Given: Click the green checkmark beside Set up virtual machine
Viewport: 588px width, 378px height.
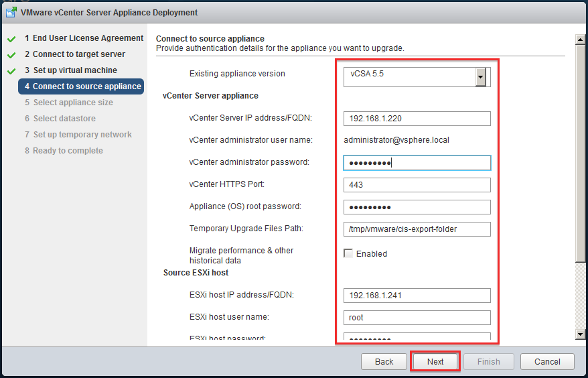Looking at the screenshot, I should click(11, 71).
